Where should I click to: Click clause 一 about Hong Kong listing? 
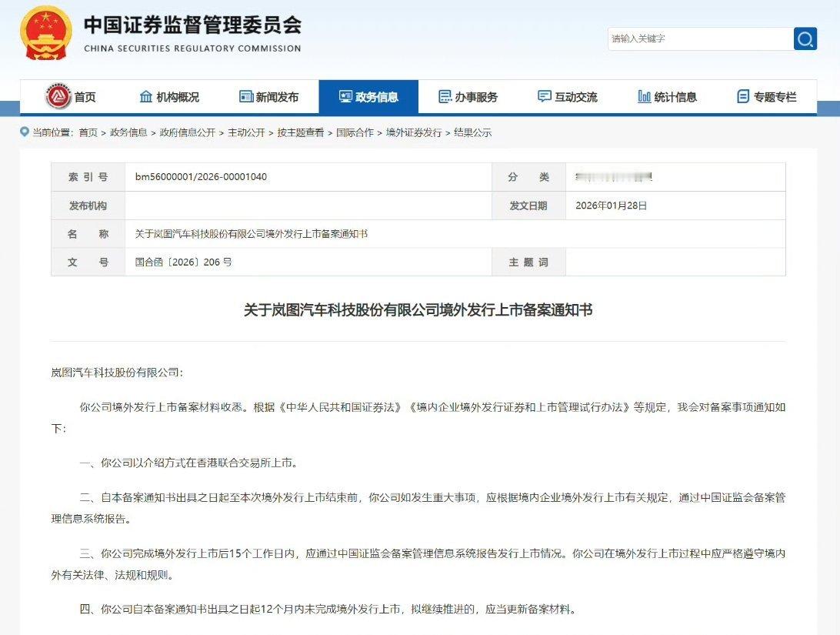[x=188, y=463]
